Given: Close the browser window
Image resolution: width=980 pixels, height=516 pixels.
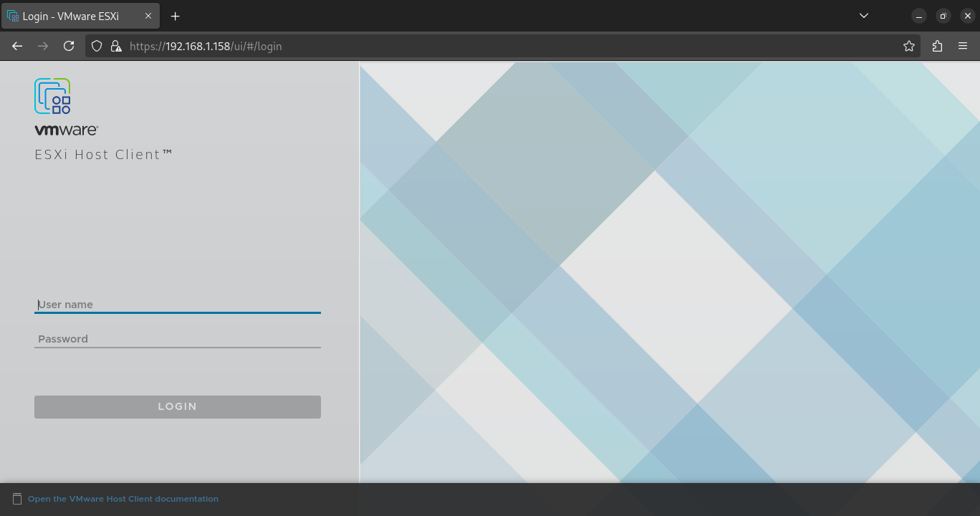Looking at the screenshot, I should (967, 16).
